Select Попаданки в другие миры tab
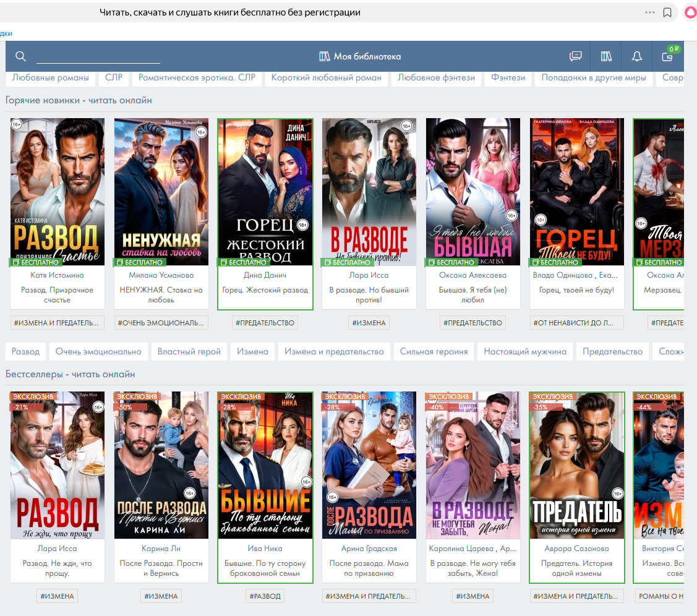Image resolution: width=697 pixels, height=616 pixels. tap(594, 78)
